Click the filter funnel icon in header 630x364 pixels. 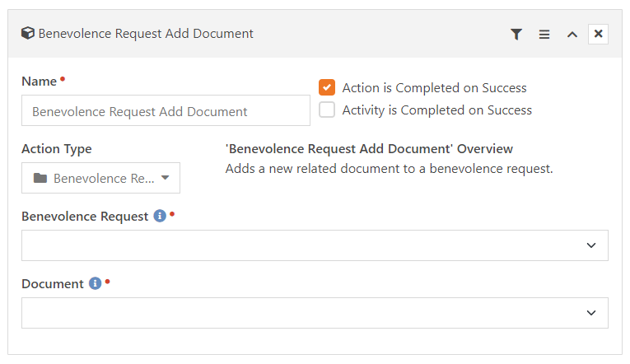pyautogui.click(x=516, y=34)
